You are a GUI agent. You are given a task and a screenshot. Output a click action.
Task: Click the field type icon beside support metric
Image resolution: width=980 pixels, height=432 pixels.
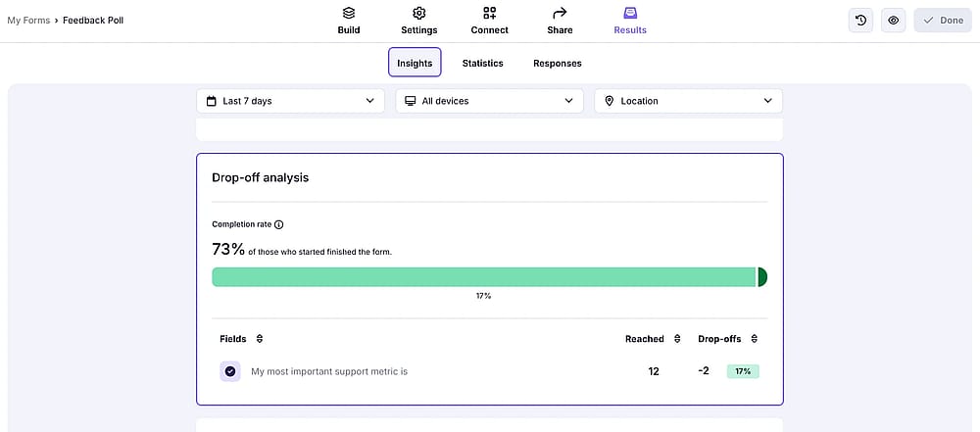[230, 371]
